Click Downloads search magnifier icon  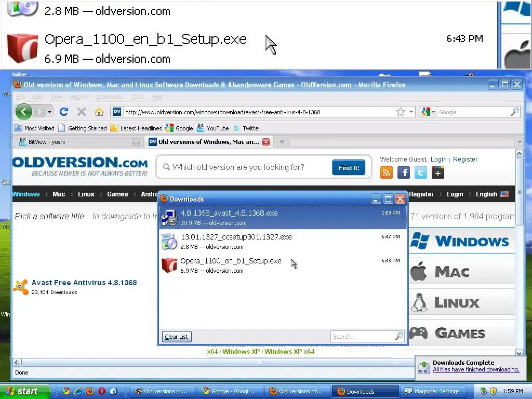tap(399, 336)
